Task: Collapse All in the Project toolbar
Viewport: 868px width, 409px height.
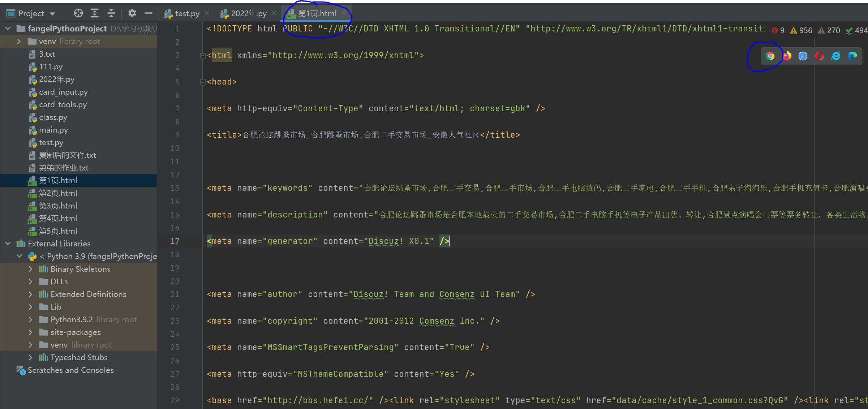Action: tap(111, 13)
